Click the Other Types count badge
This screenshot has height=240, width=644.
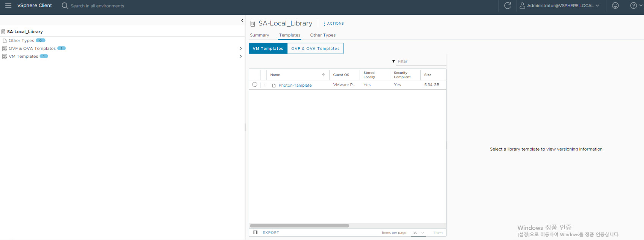(x=41, y=40)
